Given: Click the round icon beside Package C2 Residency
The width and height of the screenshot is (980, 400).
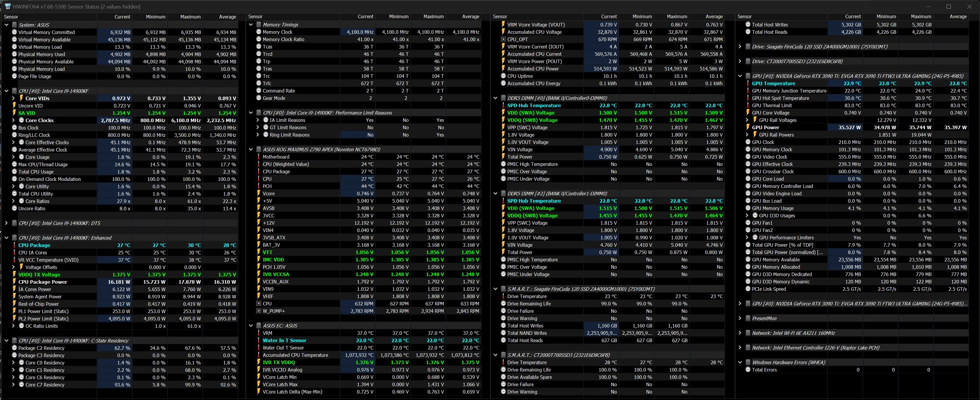Looking at the screenshot, I should click(14, 348).
